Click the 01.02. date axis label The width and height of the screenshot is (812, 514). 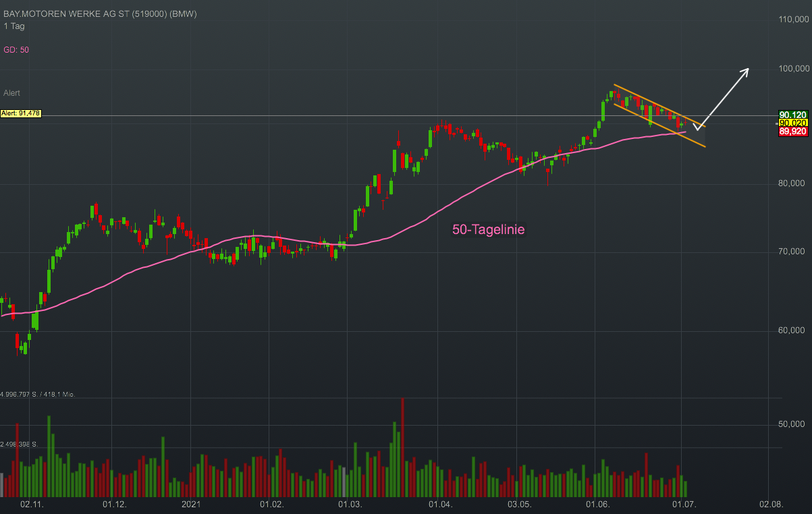(272, 504)
